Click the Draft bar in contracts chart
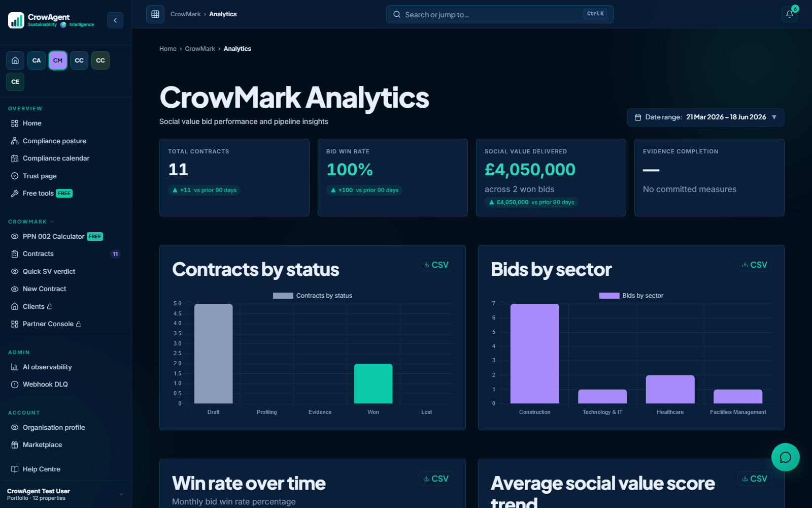The height and width of the screenshot is (508, 812). coord(214,354)
